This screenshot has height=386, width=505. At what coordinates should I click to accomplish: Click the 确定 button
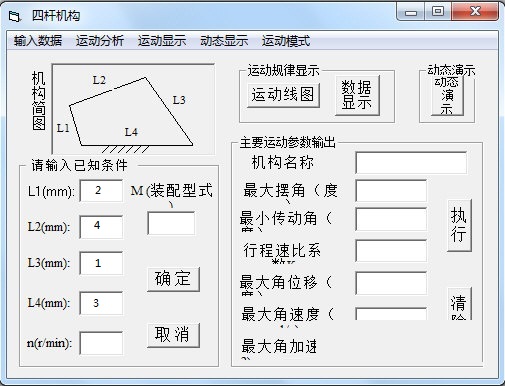173,279
